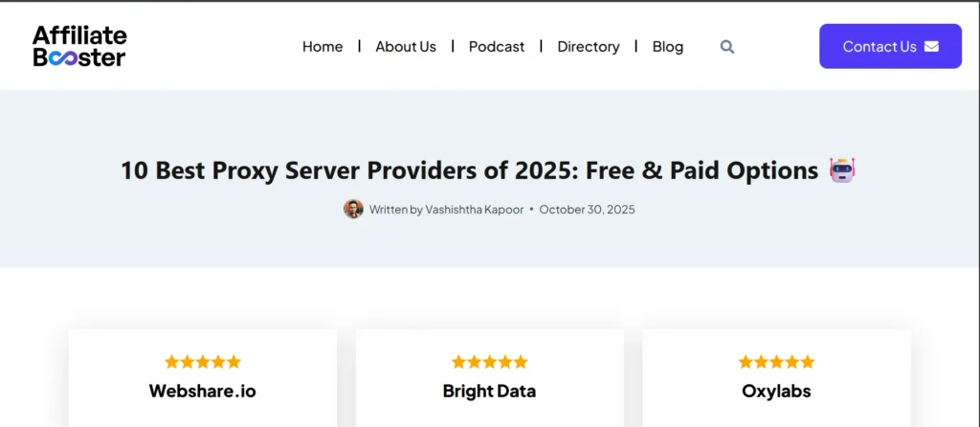Click the star rating above Oxylabs

tap(776, 362)
